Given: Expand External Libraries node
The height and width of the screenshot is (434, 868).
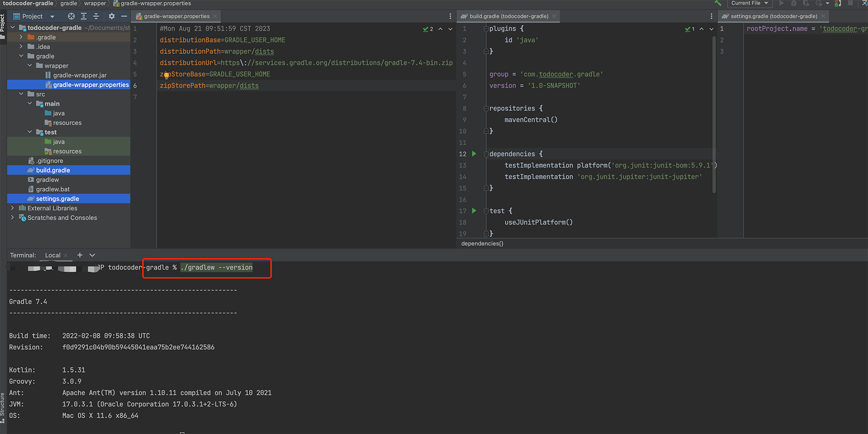Looking at the screenshot, I should tap(13, 208).
